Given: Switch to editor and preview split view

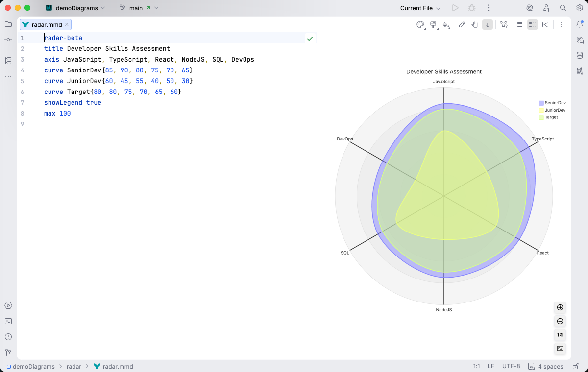Looking at the screenshot, I should (533, 24).
